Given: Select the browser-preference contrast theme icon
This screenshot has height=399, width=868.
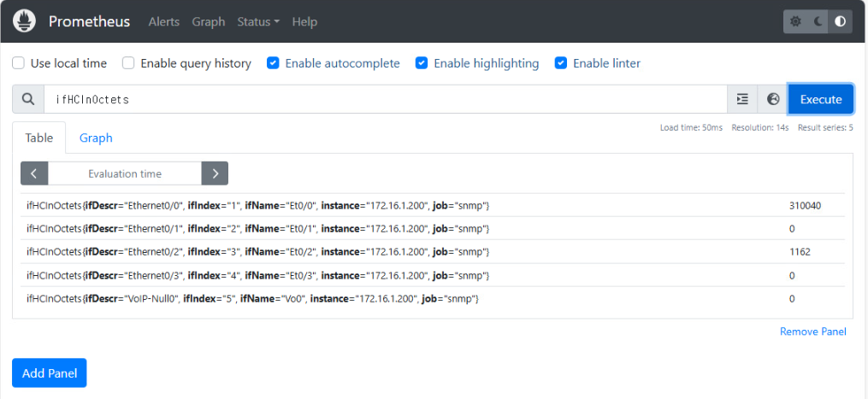Looking at the screenshot, I should coord(841,21).
